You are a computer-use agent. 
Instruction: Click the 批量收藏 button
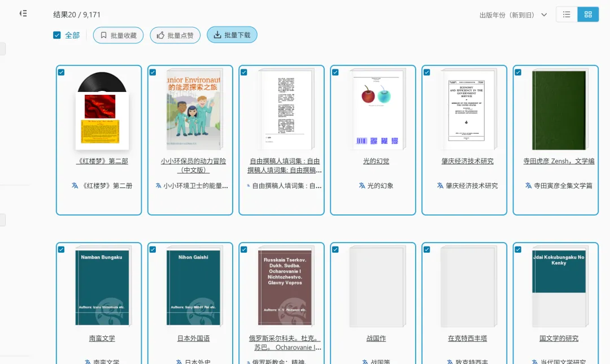click(118, 35)
